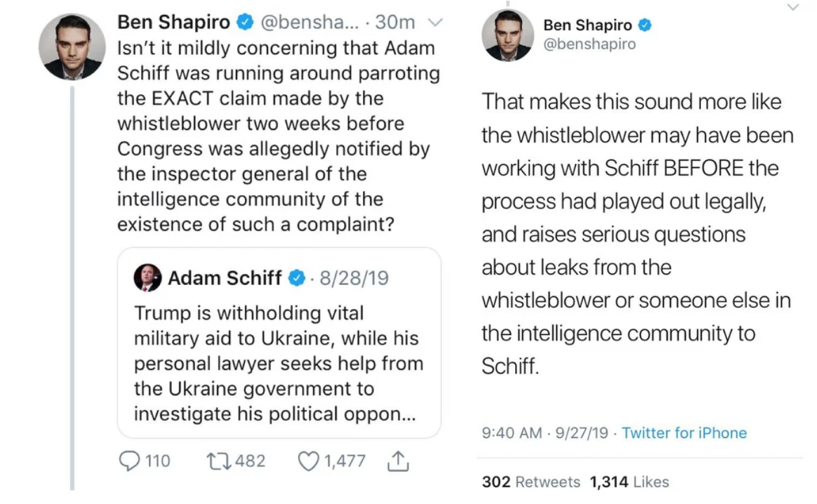Screen dimensions: 817x504
Task: Open Ben Shapiro's profile photo on left tweet
Action: click(72, 46)
